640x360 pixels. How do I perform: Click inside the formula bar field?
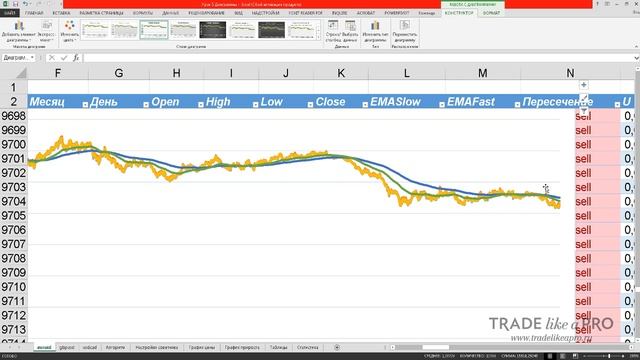click(359, 58)
